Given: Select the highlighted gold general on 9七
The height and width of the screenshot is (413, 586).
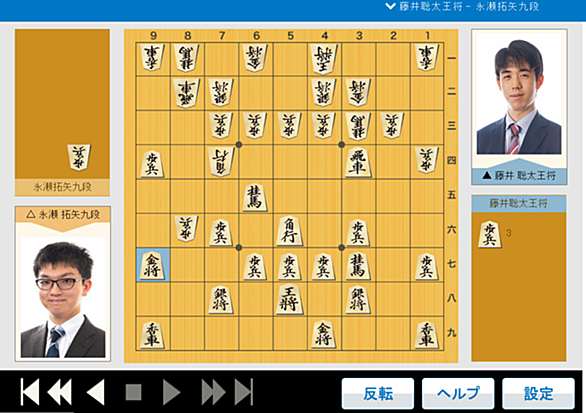Looking at the screenshot, I should pos(152,265).
